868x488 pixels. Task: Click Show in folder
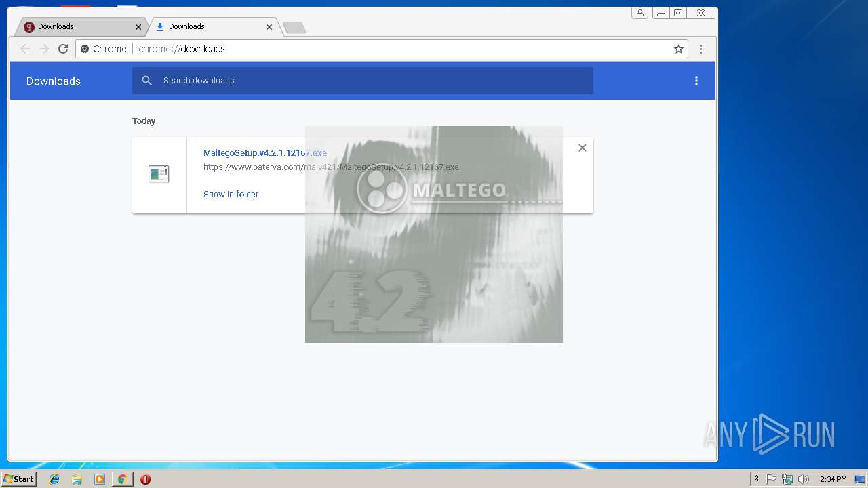[231, 194]
